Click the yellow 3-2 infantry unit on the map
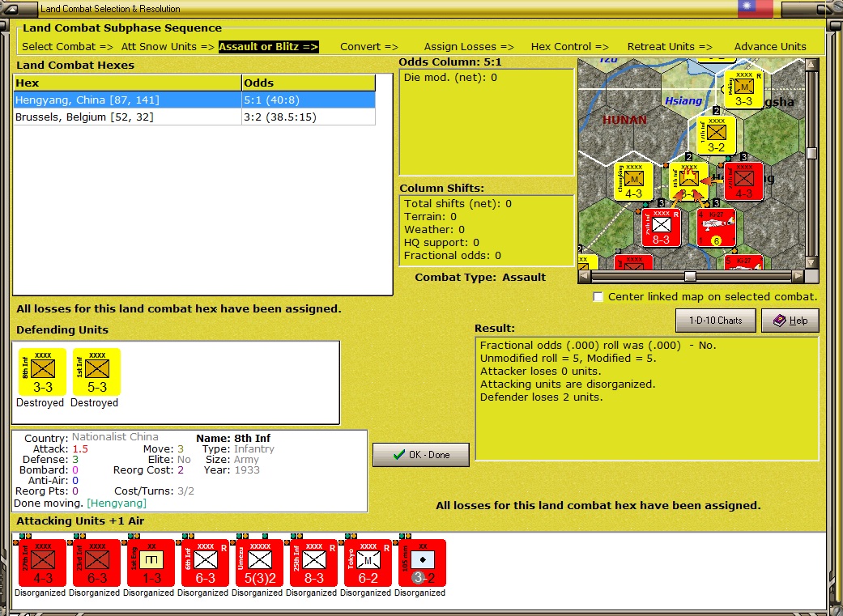843x616 pixels. tap(716, 135)
